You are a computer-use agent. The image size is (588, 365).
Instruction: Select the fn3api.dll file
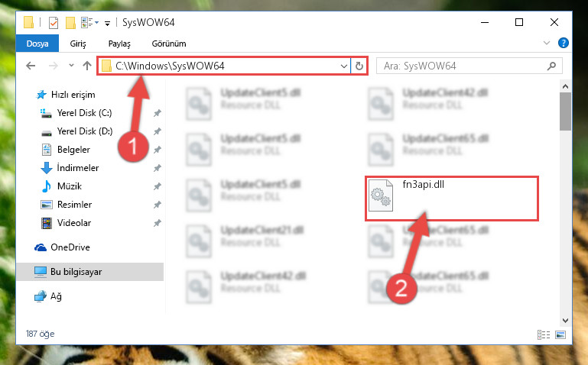coord(452,199)
